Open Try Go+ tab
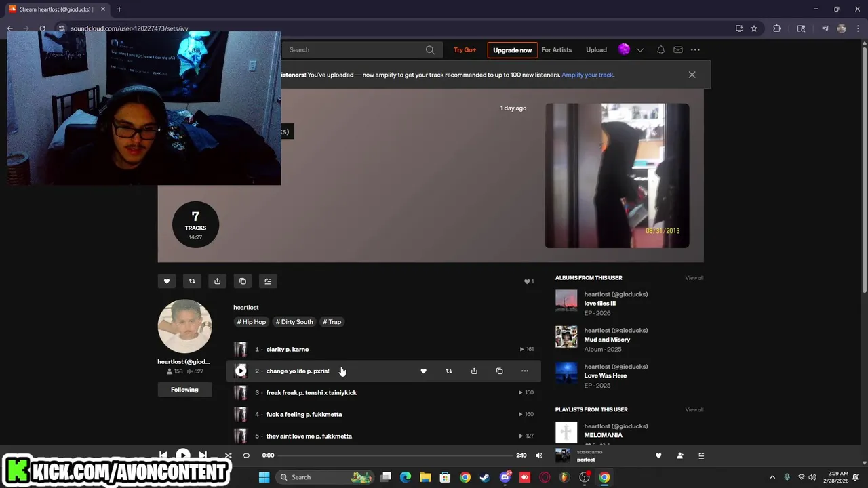868x488 pixels. pyautogui.click(x=465, y=49)
